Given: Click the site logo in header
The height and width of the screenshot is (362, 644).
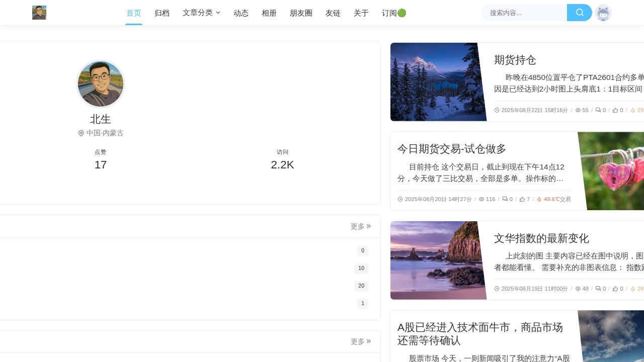Looking at the screenshot, I should pyautogui.click(x=39, y=13).
